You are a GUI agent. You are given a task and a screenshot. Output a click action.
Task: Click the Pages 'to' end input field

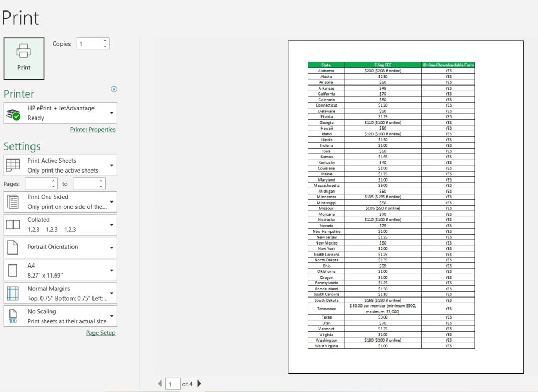click(85, 184)
